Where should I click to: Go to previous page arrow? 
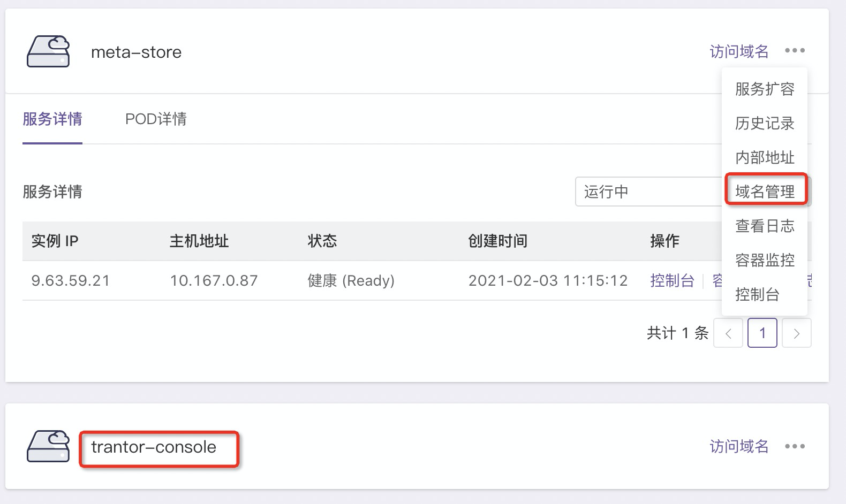coord(728,333)
